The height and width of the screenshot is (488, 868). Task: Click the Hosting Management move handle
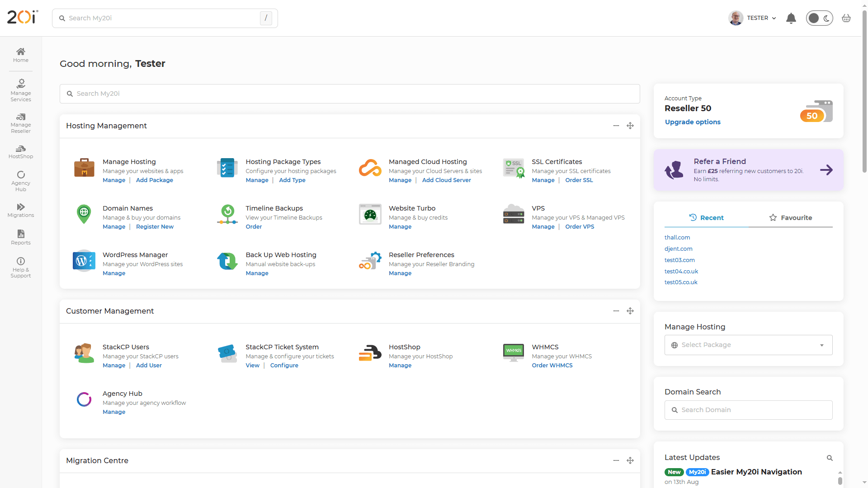[630, 126]
